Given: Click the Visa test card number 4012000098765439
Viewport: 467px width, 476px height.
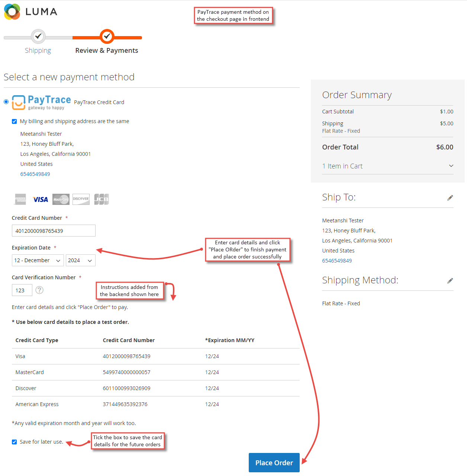Looking at the screenshot, I should pos(127,356).
